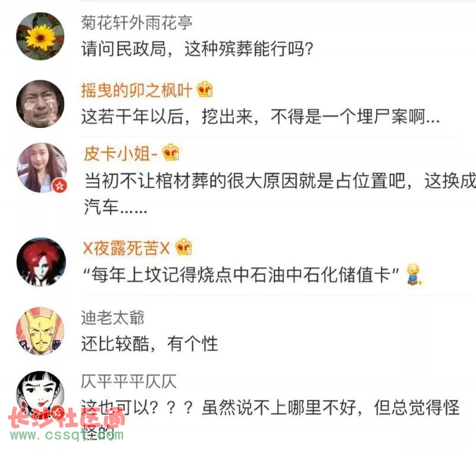The image size is (476, 450).
Task: Click crown badge beside 摇曳的卯之枫叶
Action: (205, 89)
